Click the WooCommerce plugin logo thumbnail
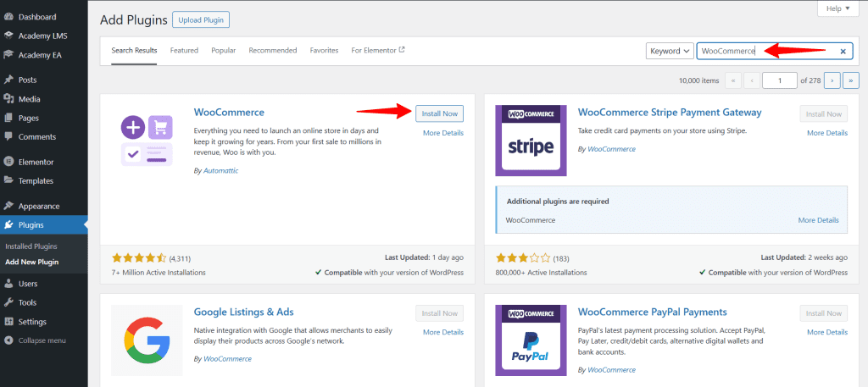The image size is (868, 387). 147,141
